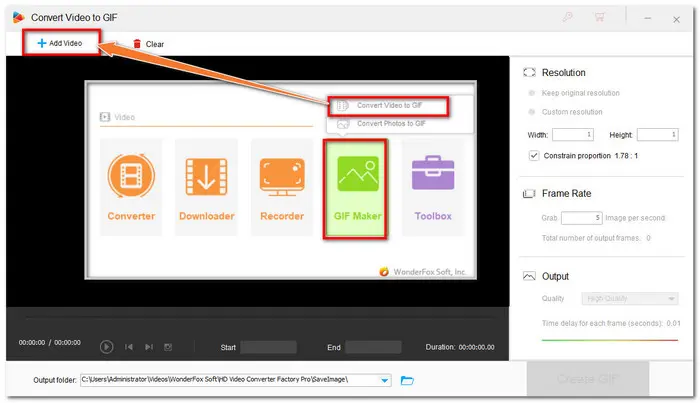Click the Width input field

coord(573,135)
